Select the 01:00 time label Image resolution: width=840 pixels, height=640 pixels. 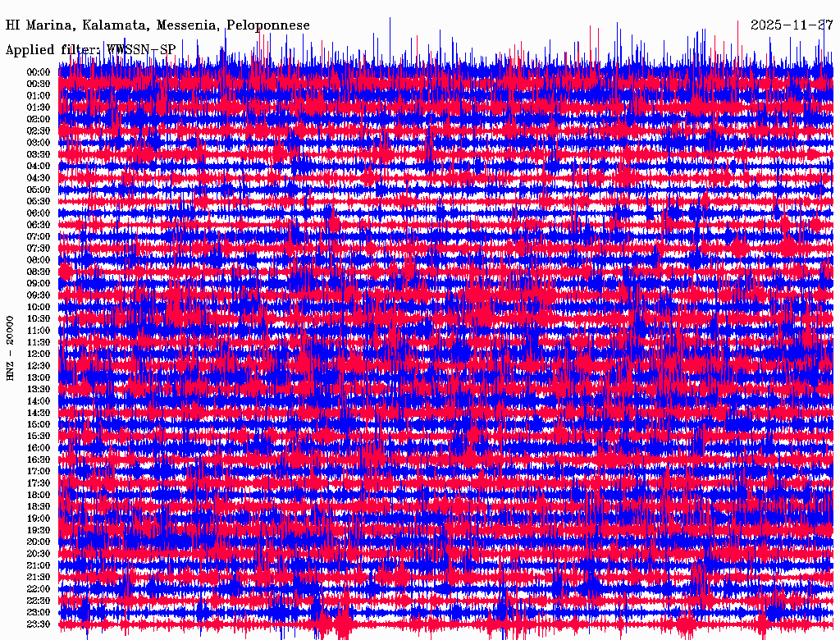39,96
